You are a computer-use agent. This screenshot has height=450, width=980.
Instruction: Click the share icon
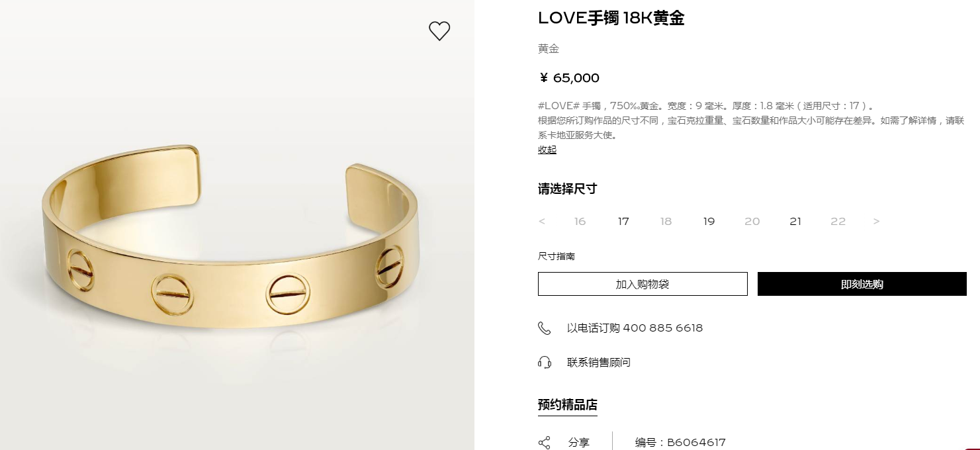coord(545,443)
